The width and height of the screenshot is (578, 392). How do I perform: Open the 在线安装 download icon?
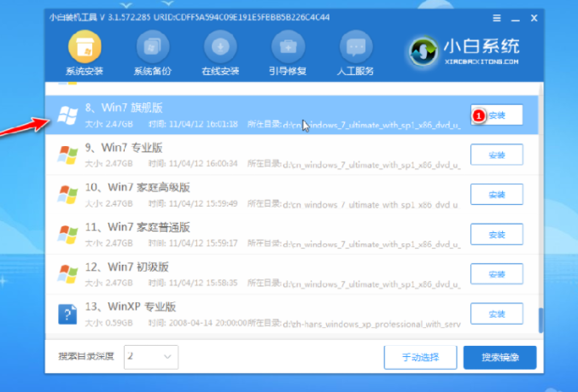[x=220, y=47]
